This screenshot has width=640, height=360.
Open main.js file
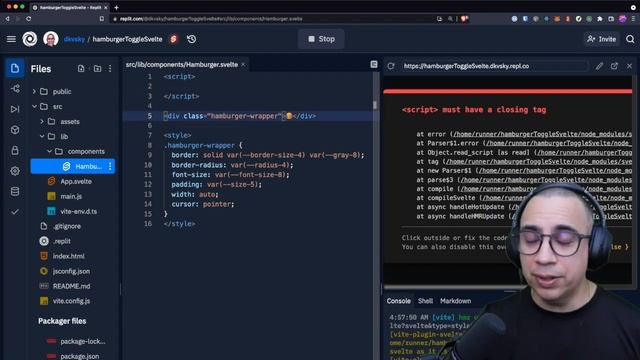[71, 196]
